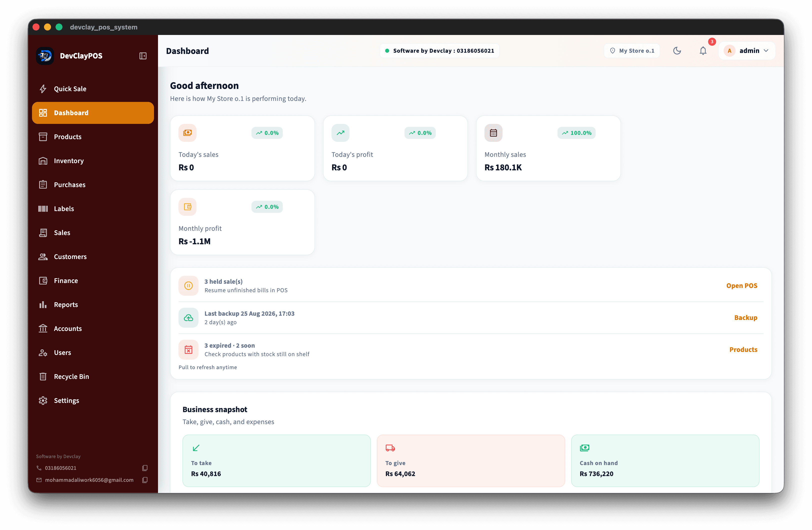Click the DevClayPOS logo icon
Screen dimensions: 812x530
(45, 56)
